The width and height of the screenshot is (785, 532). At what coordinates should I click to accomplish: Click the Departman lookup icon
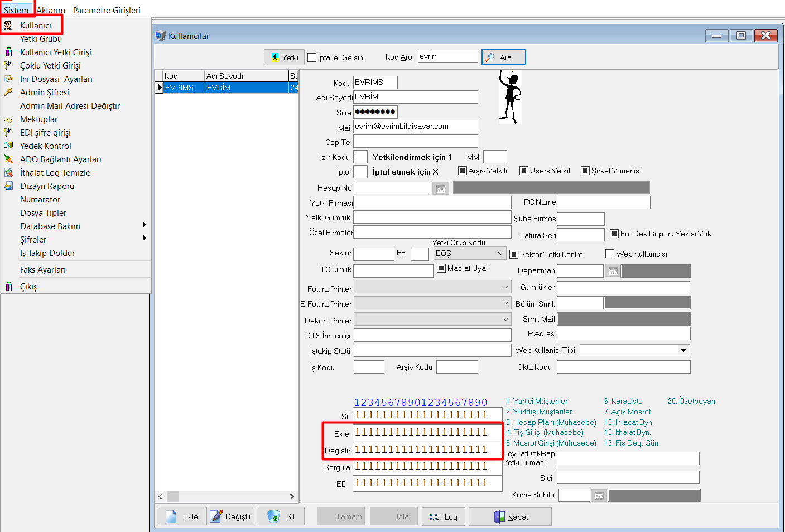pos(613,271)
